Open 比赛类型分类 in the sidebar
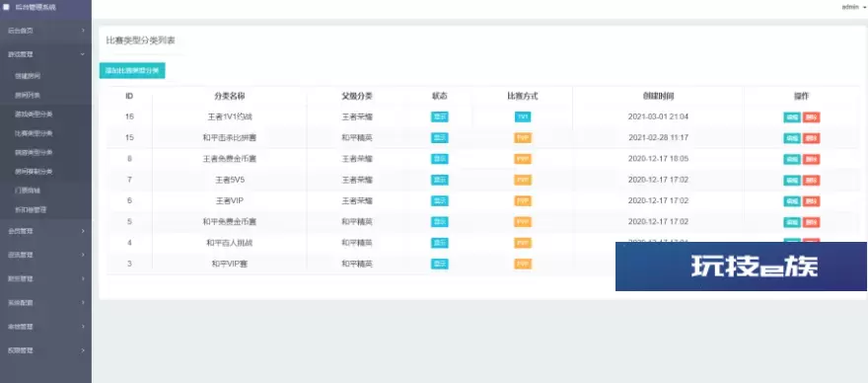The width and height of the screenshot is (868, 383). (34, 133)
